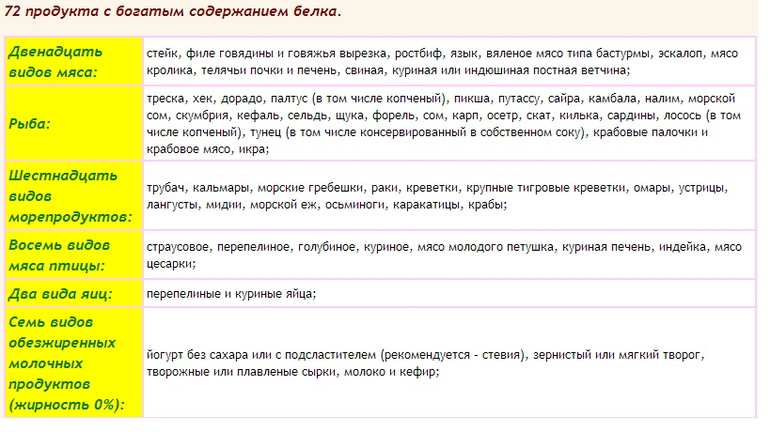The image size is (770, 432).
Task: Click the word "трубач" in the seafood row
Action: (x=167, y=188)
